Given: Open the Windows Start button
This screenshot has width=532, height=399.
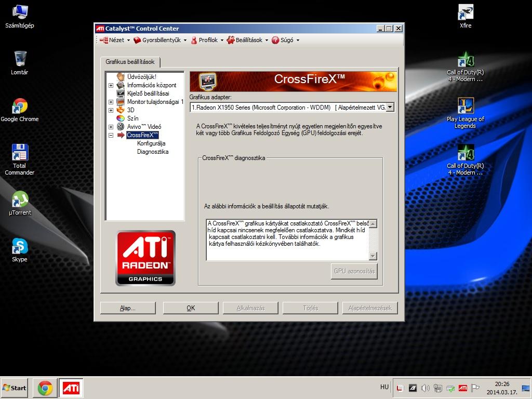Looking at the screenshot, I should point(14,388).
